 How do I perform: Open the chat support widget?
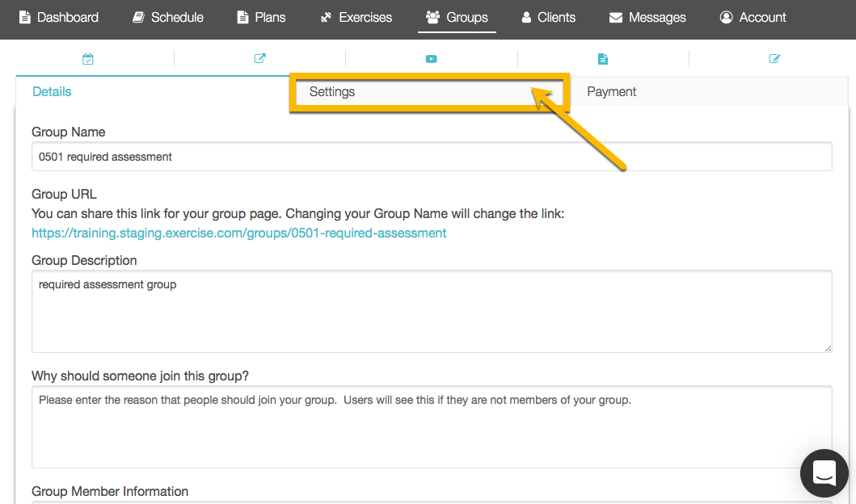[x=824, y=473]
